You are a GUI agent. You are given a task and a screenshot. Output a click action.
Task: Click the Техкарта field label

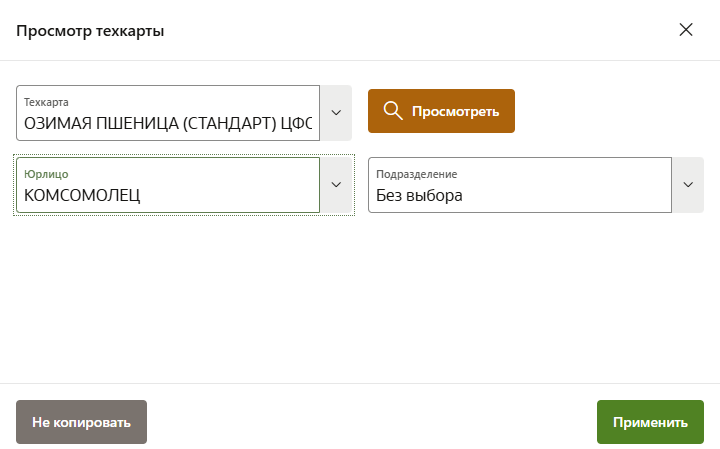click(46, 102)
